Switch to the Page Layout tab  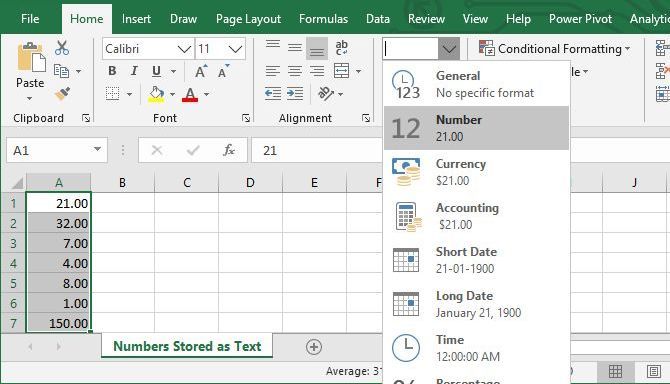tap(248, 19)
